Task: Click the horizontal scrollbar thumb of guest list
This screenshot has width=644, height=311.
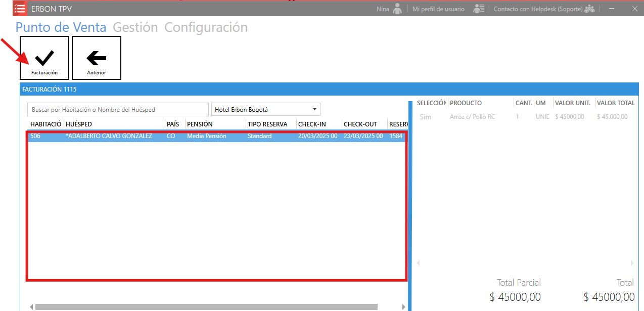Action: coord(206,307)
